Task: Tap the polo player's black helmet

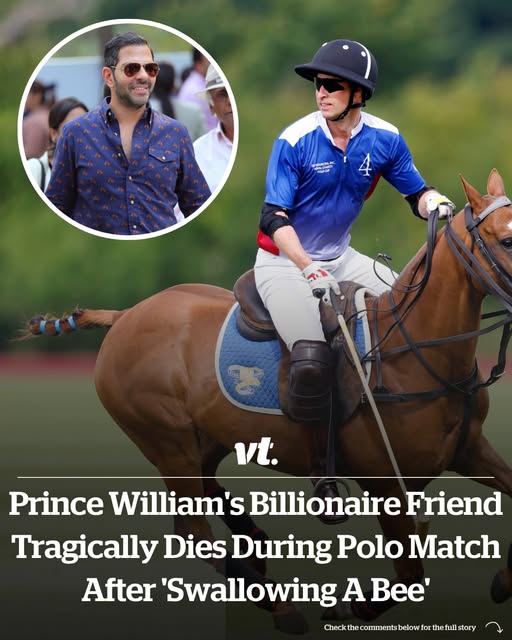Action: click(337, 64)
